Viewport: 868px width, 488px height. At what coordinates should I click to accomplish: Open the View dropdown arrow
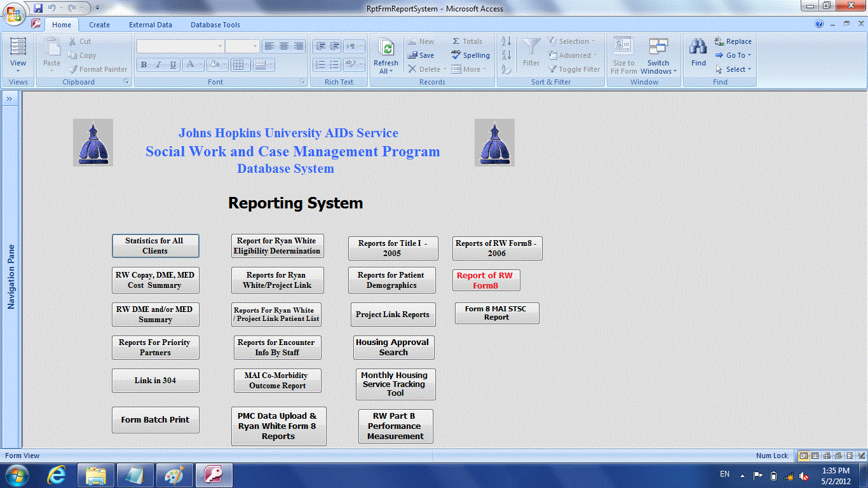tap(18, 71)
